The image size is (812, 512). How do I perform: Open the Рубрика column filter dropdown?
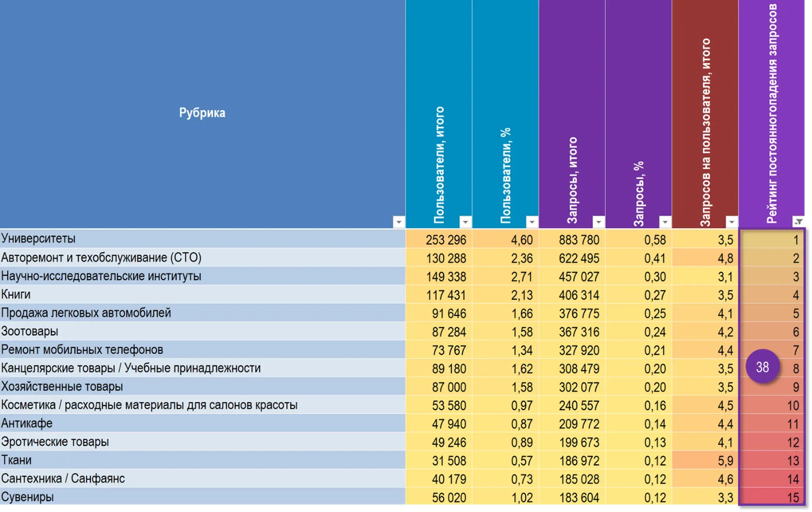coord(398,222)
